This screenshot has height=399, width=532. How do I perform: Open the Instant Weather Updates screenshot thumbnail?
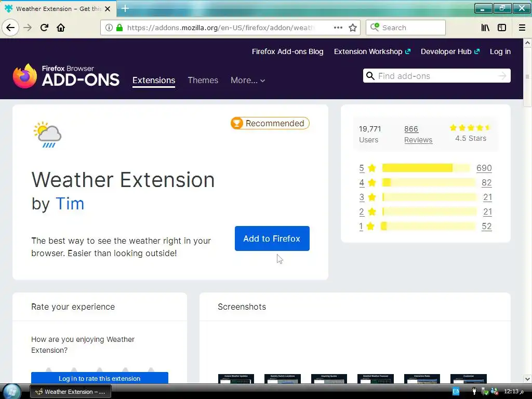[x=236, y=379]
